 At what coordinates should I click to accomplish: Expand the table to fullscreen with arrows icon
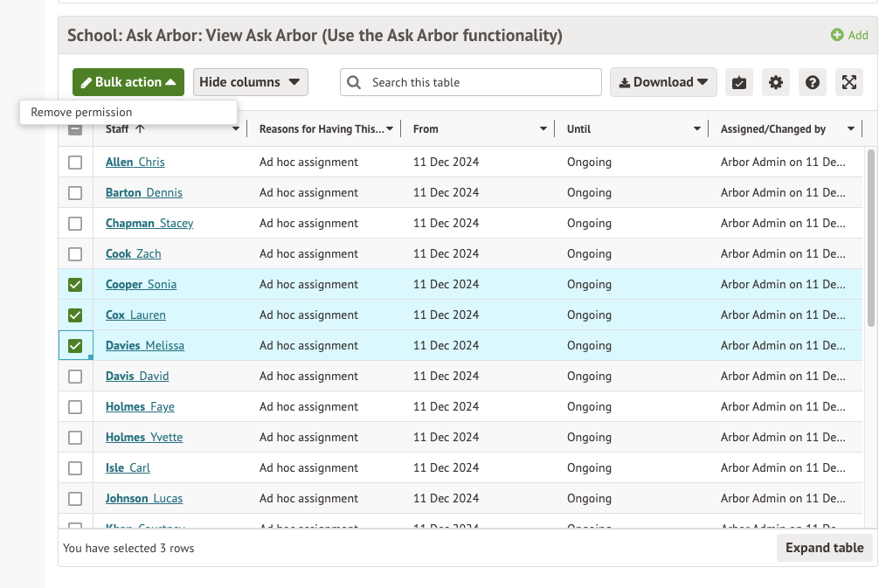(848, 81)
